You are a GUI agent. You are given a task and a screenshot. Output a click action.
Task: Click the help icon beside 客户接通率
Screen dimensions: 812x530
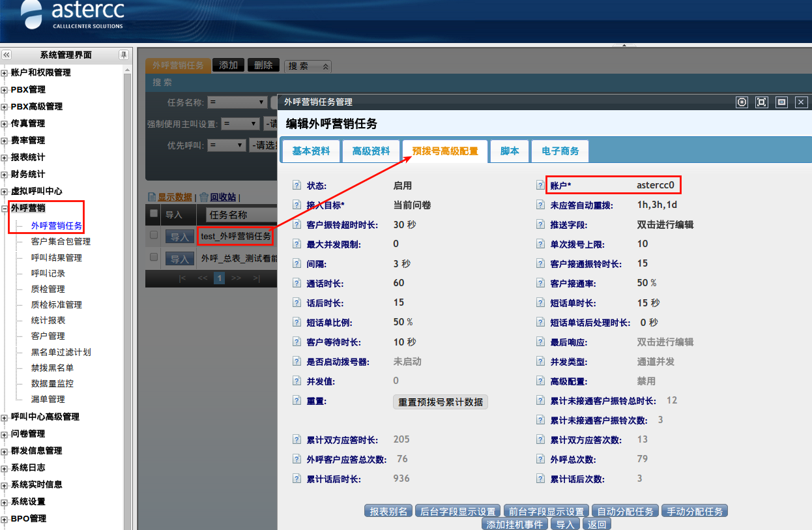pyautogui.click(x=540, y=284)
